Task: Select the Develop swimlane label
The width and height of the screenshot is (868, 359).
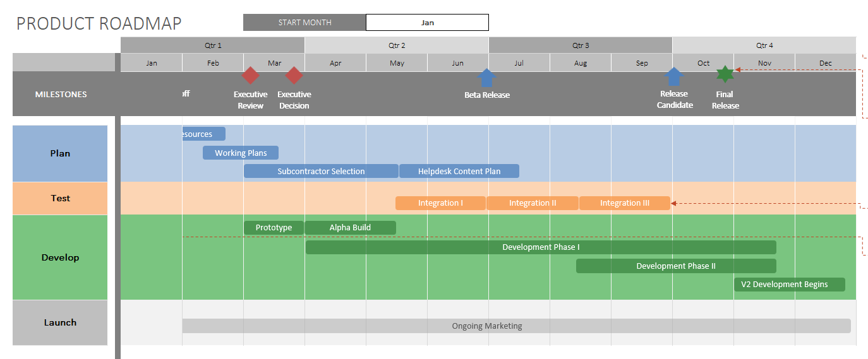Action: tap(60, 257)
